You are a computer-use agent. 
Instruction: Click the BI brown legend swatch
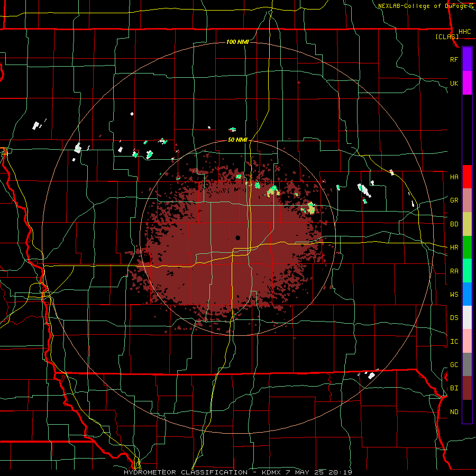467,388
